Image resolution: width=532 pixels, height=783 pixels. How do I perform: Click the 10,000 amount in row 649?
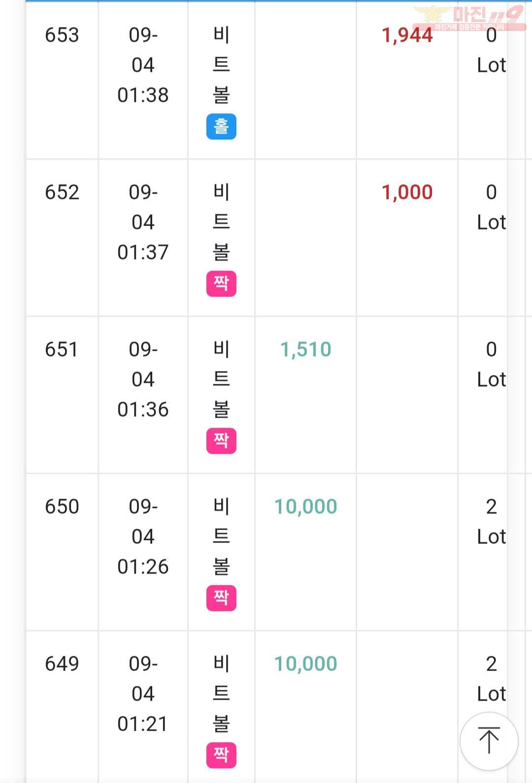point(306,664)
